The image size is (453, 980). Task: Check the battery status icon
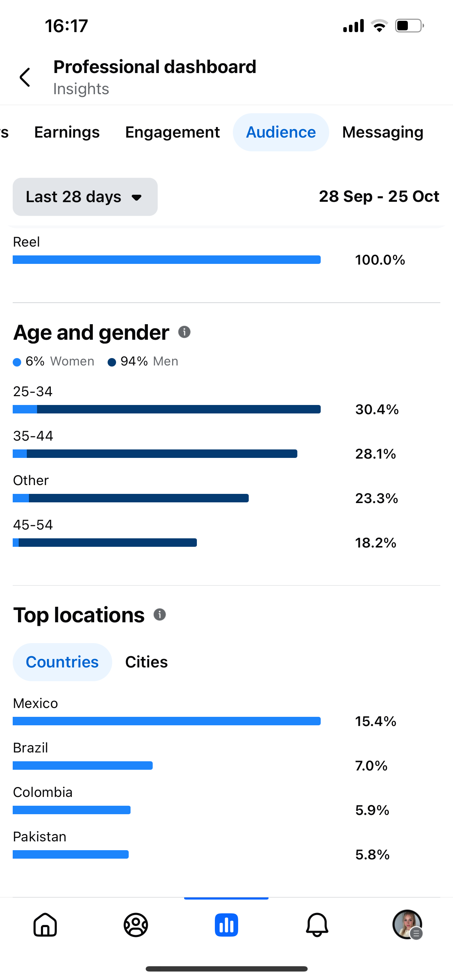pyautogui.click(x=409, y=26)
